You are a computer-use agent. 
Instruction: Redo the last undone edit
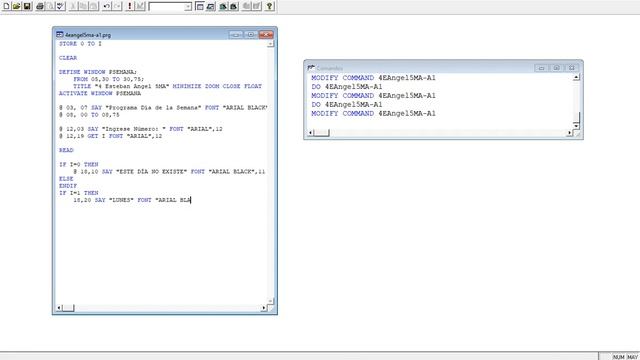tap(117, 6)
